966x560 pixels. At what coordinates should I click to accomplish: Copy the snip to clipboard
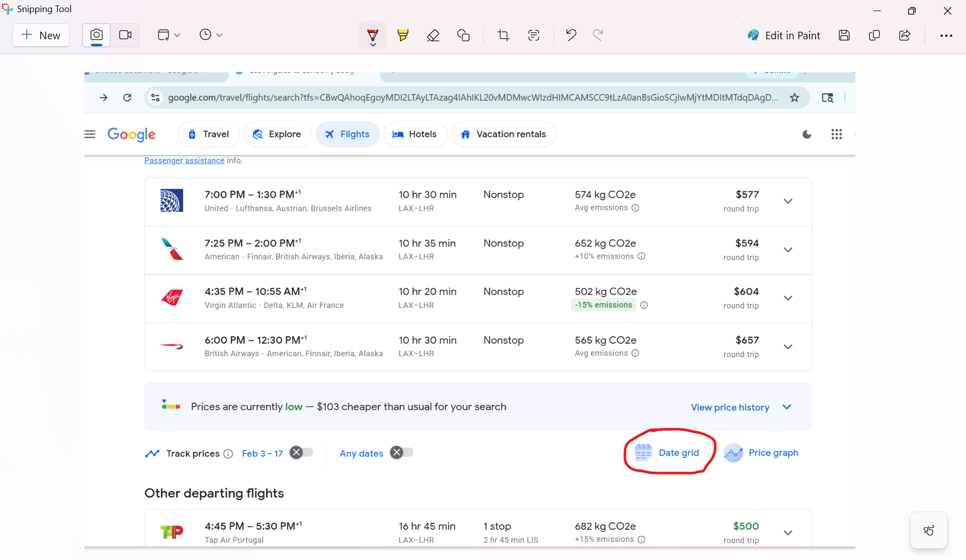(x=874, y=35)
